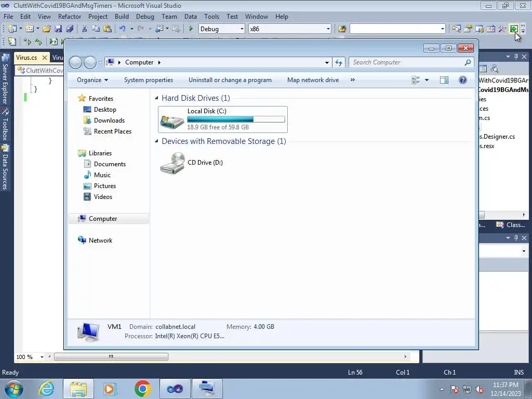Select Local Disk (C:) drive
532x399 pixels.
tap(222, 119)
